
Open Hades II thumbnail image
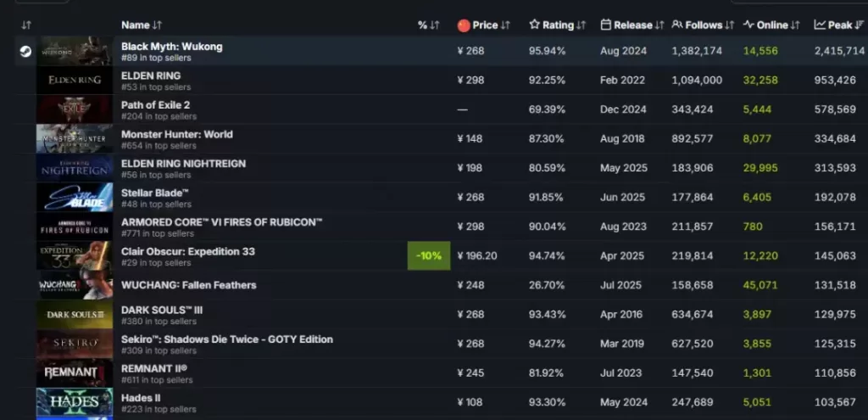coord(75,402)
